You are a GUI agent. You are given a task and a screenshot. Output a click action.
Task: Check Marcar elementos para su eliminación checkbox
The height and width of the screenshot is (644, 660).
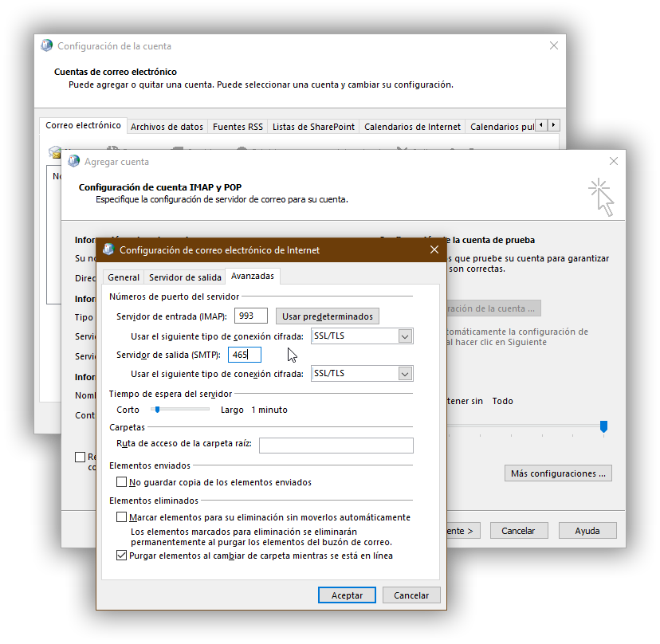coord(121,515)
